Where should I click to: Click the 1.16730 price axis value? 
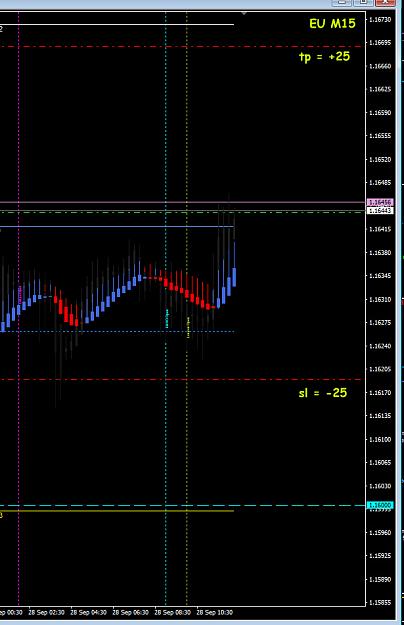coord(380,20)
